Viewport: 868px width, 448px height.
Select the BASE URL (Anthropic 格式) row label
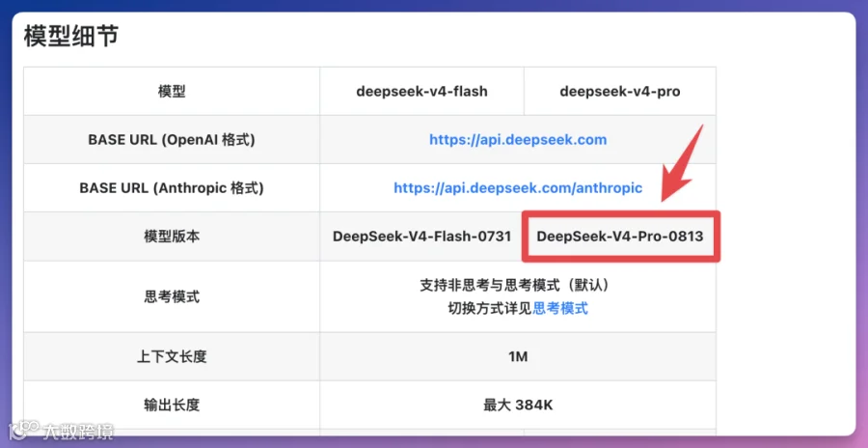[x=172, y=188]
